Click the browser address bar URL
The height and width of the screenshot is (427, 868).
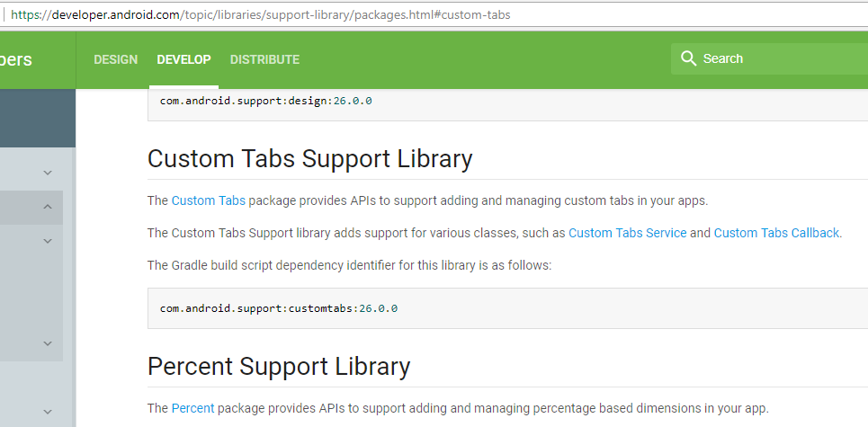click(x=260, y=15)
